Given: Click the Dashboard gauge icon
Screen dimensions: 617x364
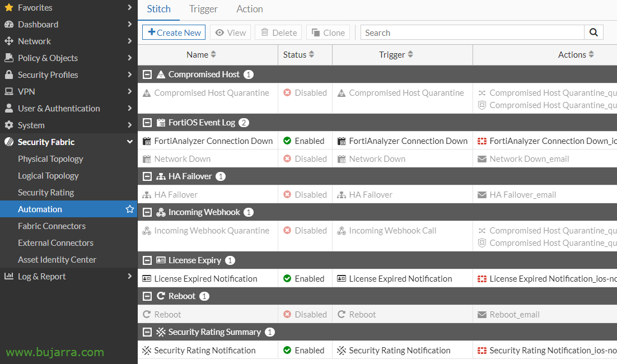Looking at the screenshot, I should [9, 25].
